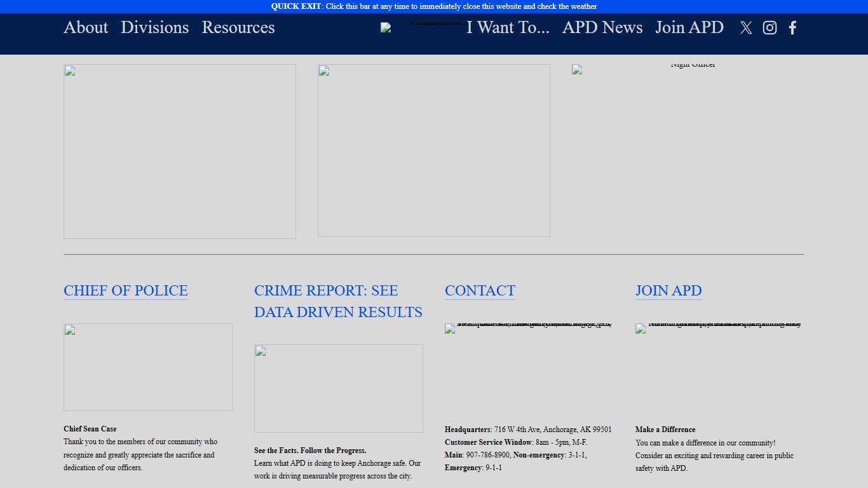Open the About menu
This screenshot has width=868, height=488.
86,27
